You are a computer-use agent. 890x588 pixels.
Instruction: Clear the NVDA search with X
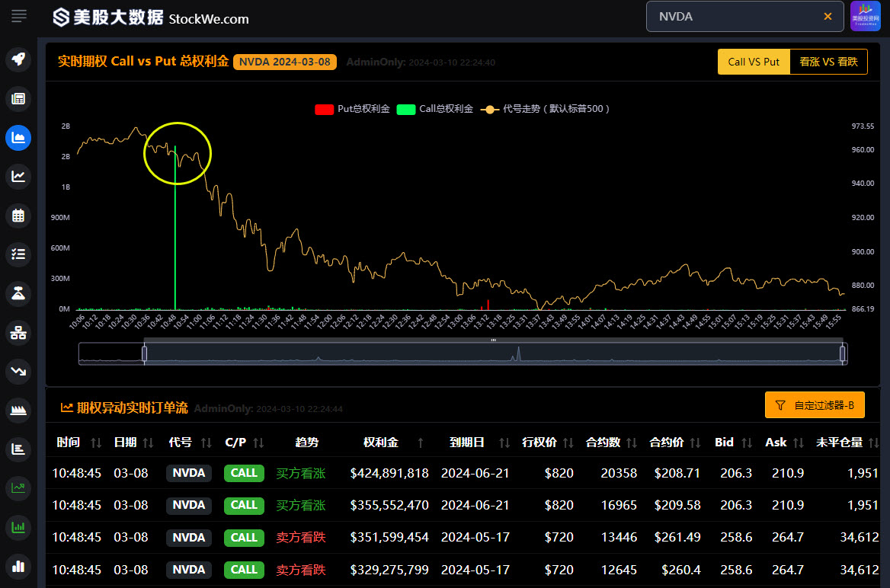pyautogui.click(x=828, y=17)
